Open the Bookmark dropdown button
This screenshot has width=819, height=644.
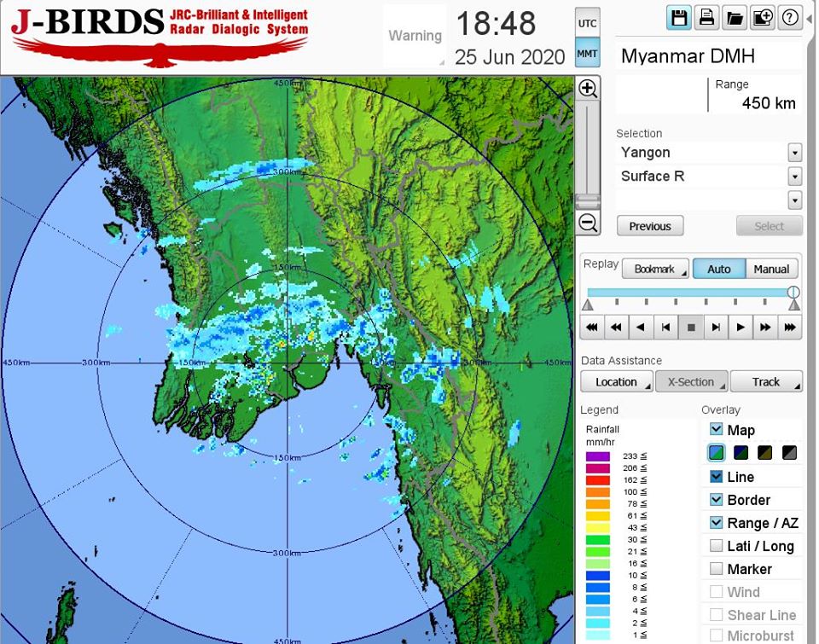pyautogui.click(x=654, y=269)
